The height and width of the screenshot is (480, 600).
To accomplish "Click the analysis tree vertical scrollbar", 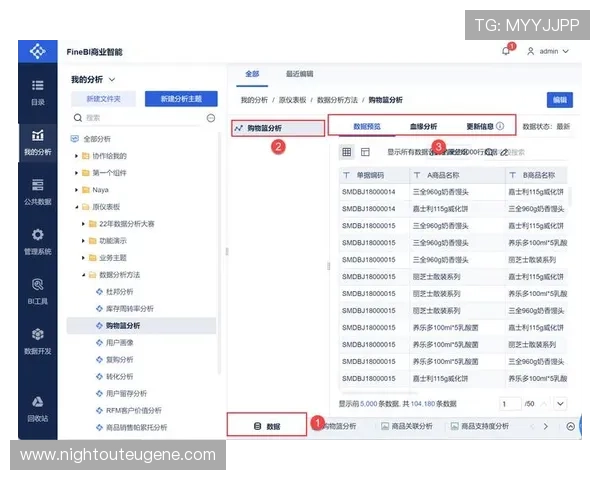I will (x=220, y=253).
